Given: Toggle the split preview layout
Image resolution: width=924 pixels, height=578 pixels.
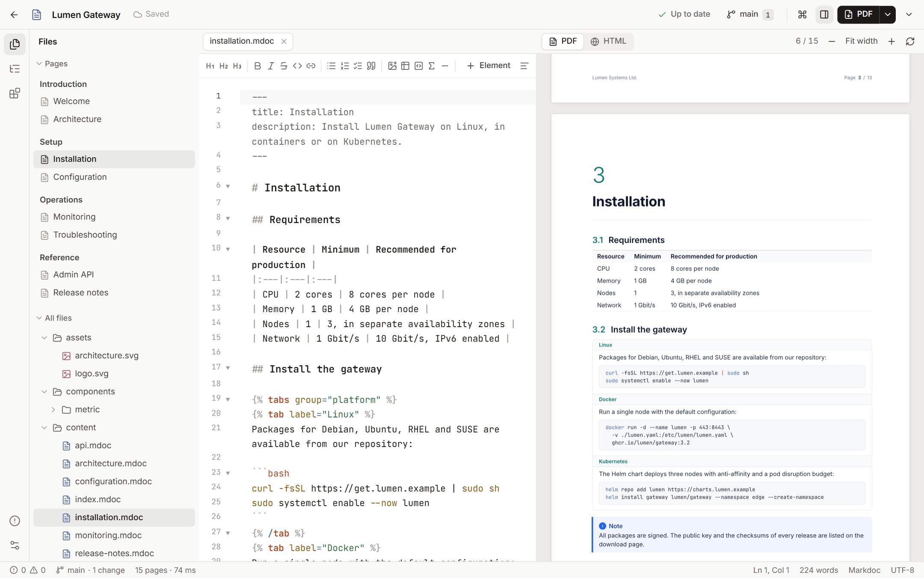Looking at the screenshot, I should (x=824, y=15).
